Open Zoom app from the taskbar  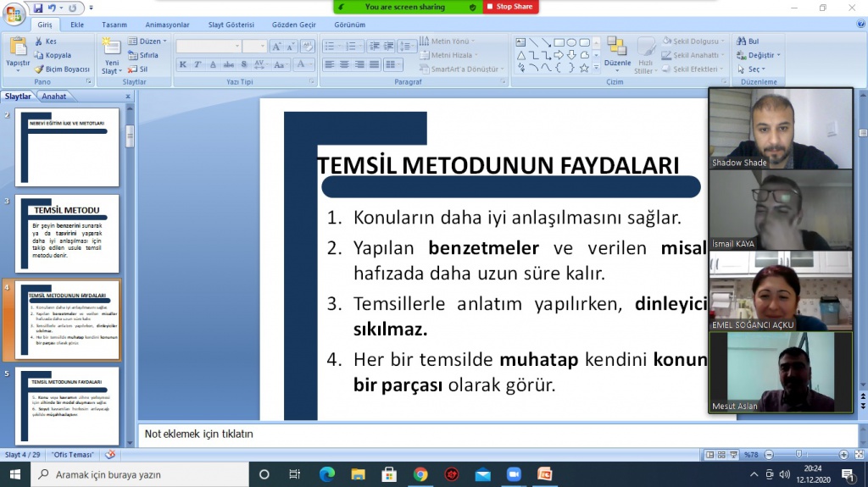[x=514, y=474]
